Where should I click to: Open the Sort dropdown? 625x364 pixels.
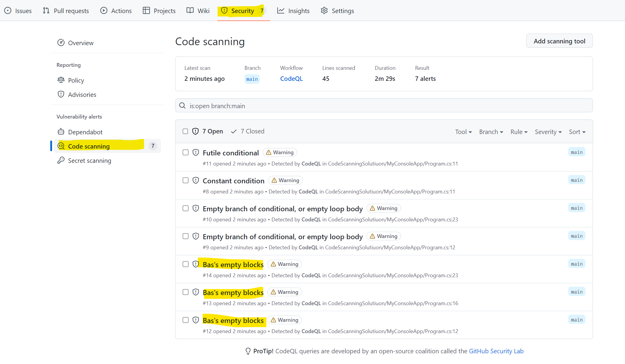(x=577, y=132)
